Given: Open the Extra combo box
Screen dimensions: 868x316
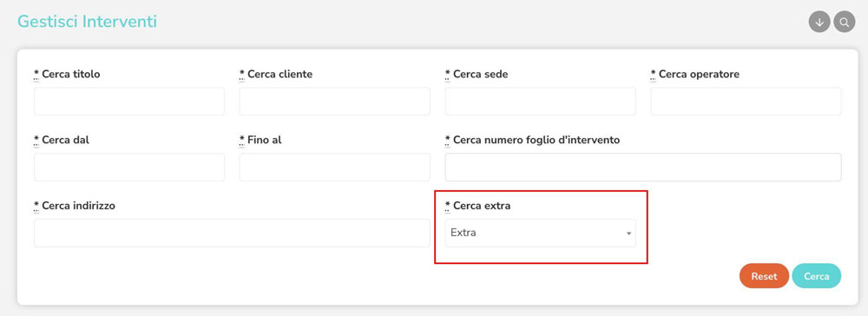Looking at the screenshot, I should click(540, 233).
